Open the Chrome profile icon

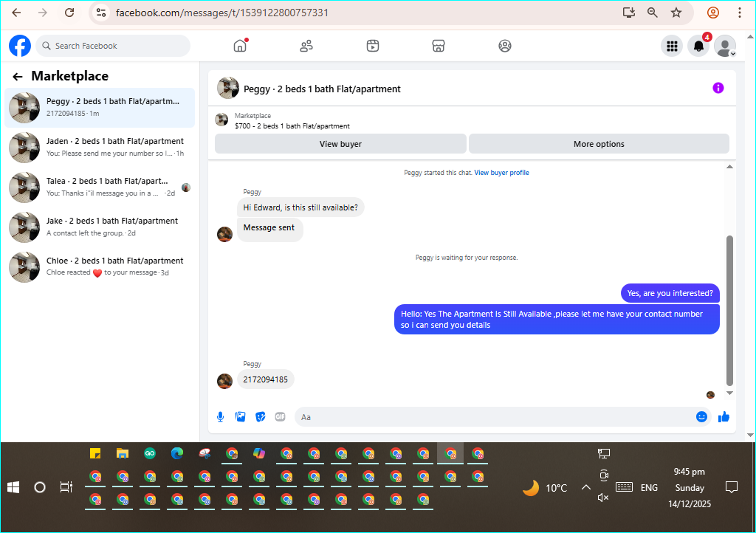coord(713,13)
